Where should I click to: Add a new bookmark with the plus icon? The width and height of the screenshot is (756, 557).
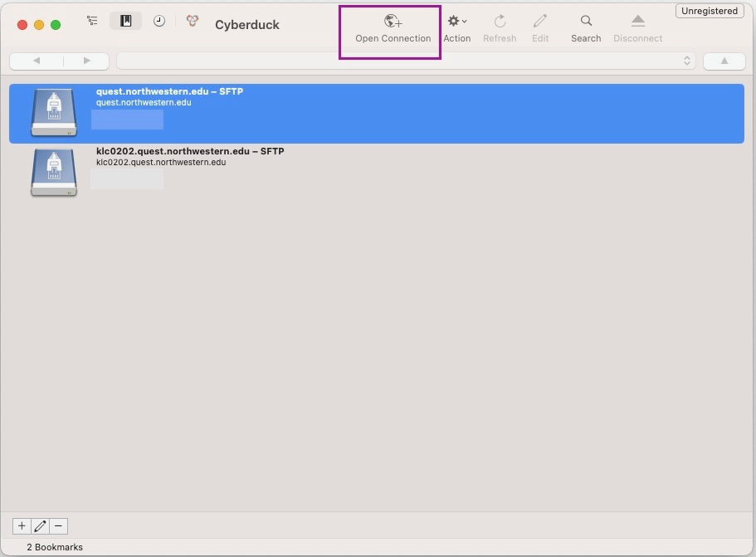[x=21, y=525]
